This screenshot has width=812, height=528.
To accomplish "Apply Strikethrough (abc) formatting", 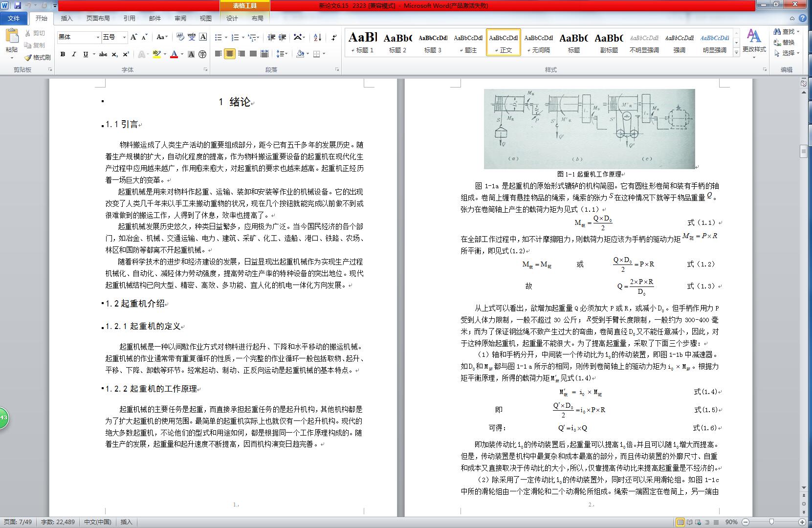I will pos(103,54).
